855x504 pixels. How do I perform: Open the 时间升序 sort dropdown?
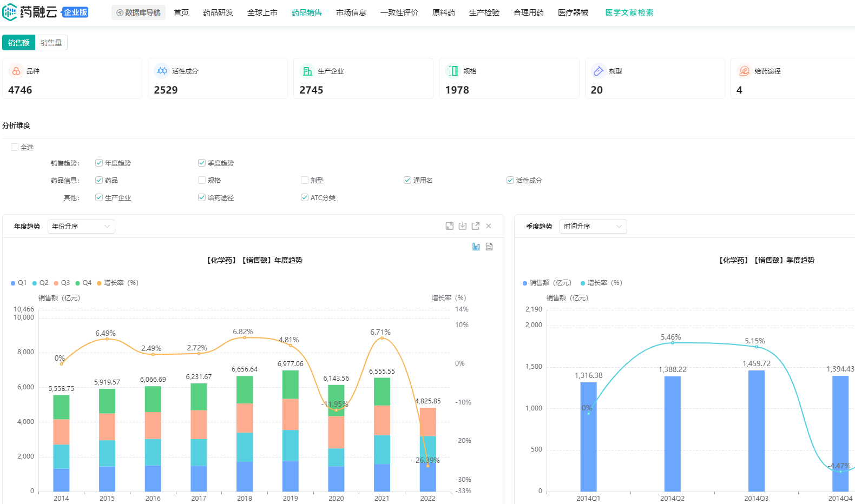tap(593, 227)
